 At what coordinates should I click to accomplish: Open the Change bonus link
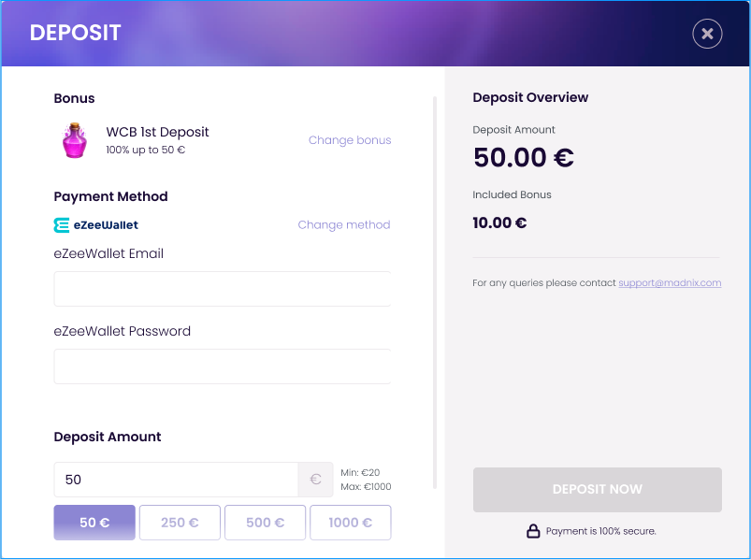(350, 140)
